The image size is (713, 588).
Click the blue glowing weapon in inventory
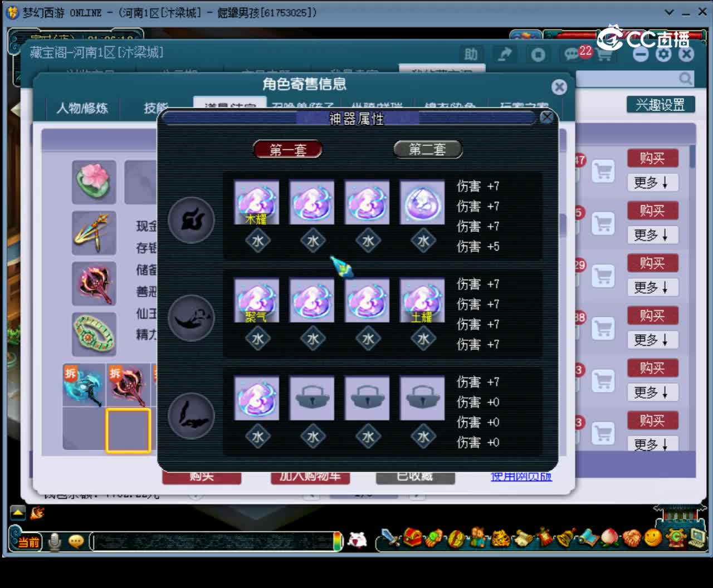[x=84, y=385]
